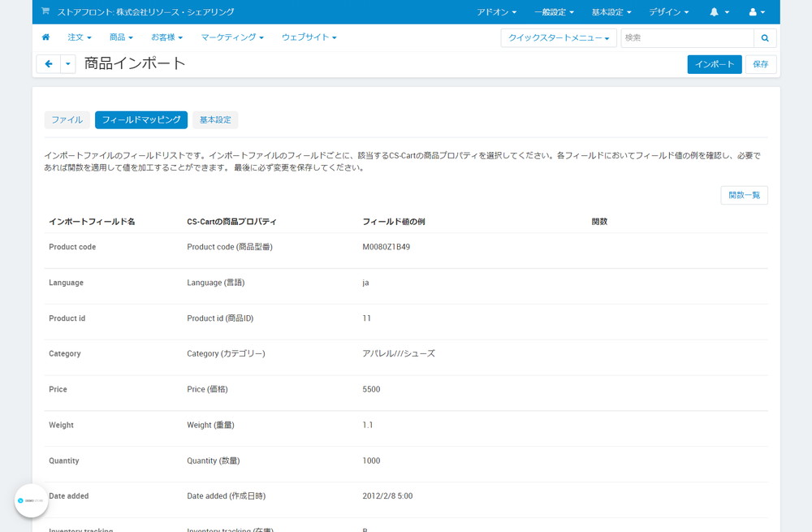This screenshot has width=812, height=532.
Task: Expand the お客様 menu
Action: pyautogui.click(x=166, y=37)
